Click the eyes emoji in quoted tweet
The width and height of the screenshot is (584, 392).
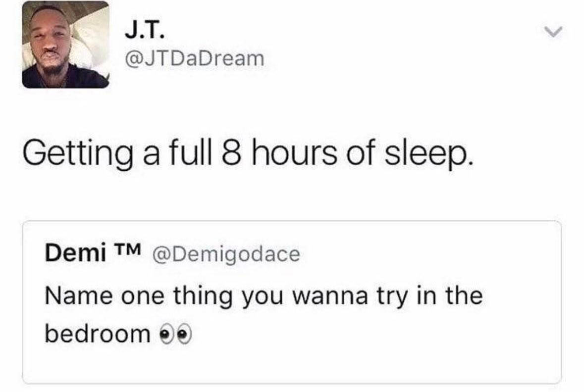pyautogui.click(x=175, y=335)
